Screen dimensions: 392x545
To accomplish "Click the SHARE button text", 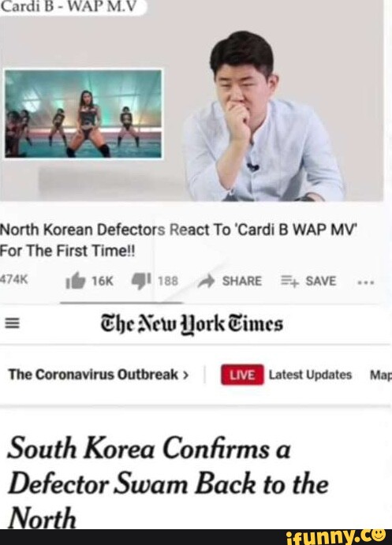I will [x=242, y=281].
